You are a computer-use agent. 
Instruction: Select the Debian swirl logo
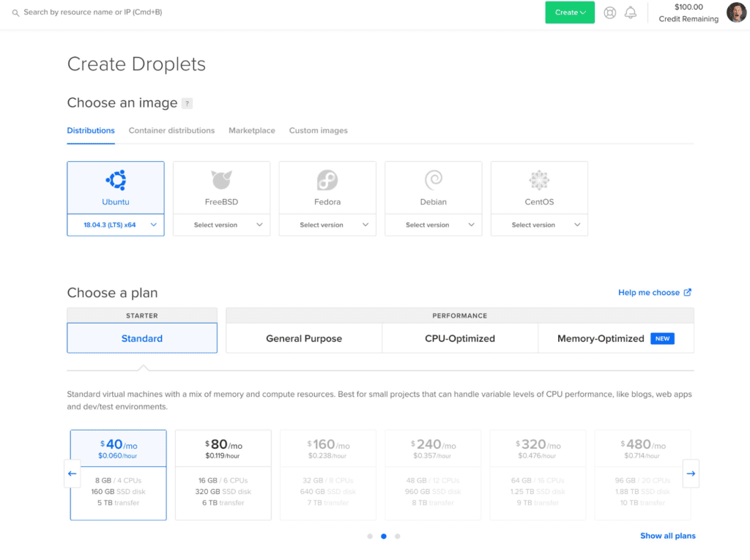[434, 180]
